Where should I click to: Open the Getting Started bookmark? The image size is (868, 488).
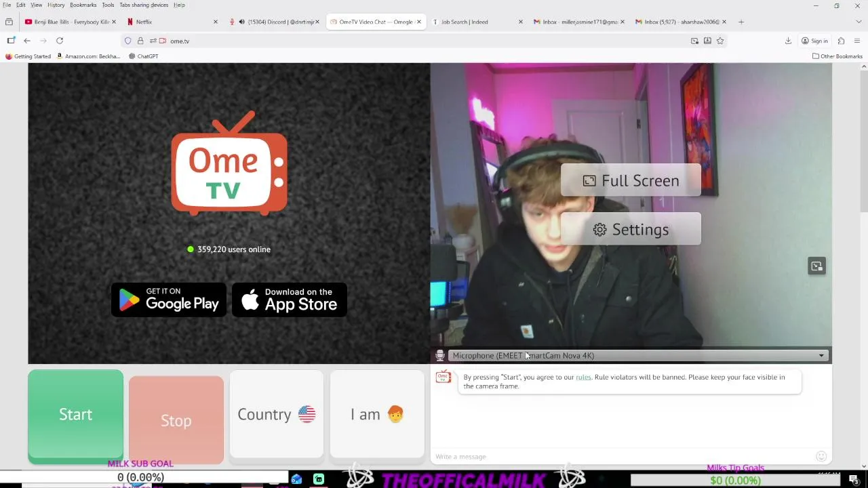pos(28,56)
